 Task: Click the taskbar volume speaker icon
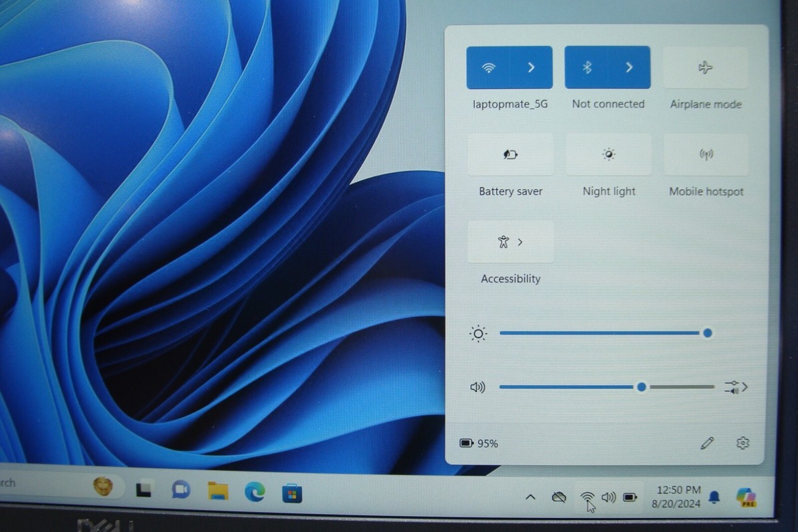coord(608,497)
